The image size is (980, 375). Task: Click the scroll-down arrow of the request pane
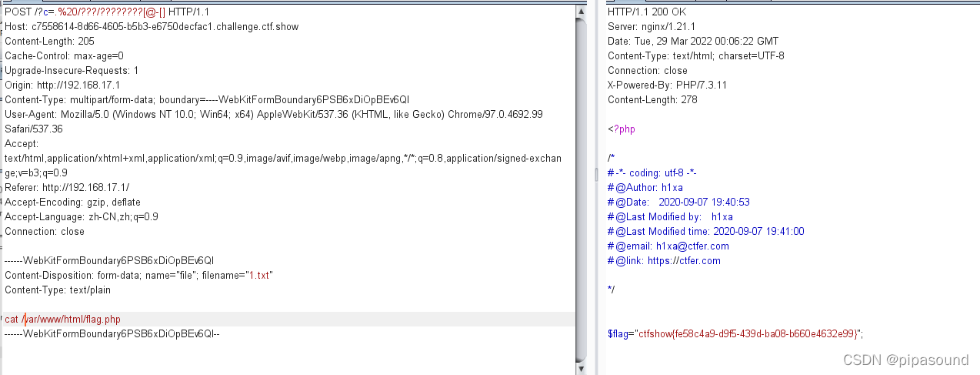[x=581, y=367]
